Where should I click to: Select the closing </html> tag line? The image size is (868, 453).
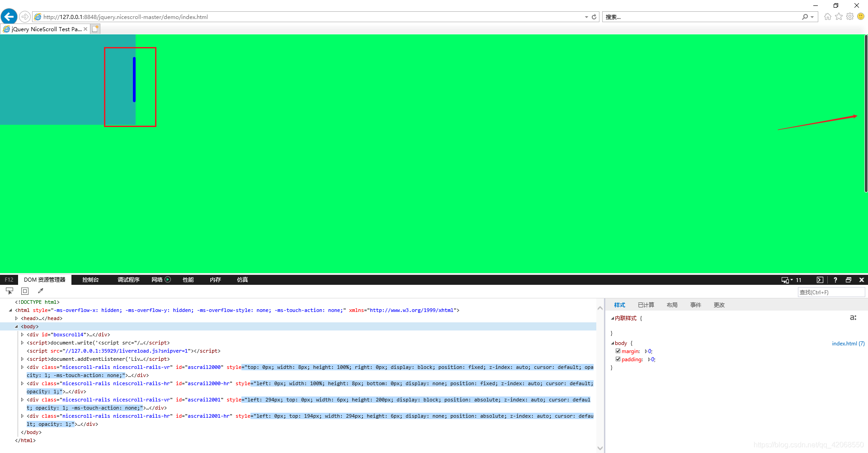coord(25,440)
